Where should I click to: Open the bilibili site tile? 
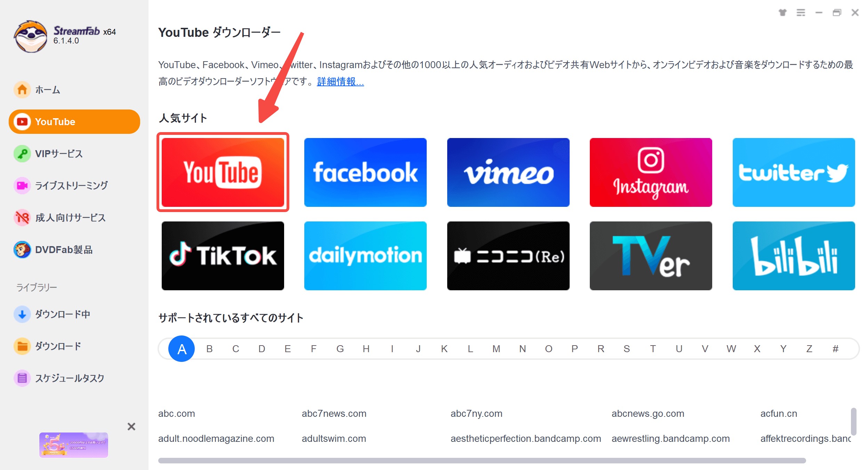click(x=794, y=256)
